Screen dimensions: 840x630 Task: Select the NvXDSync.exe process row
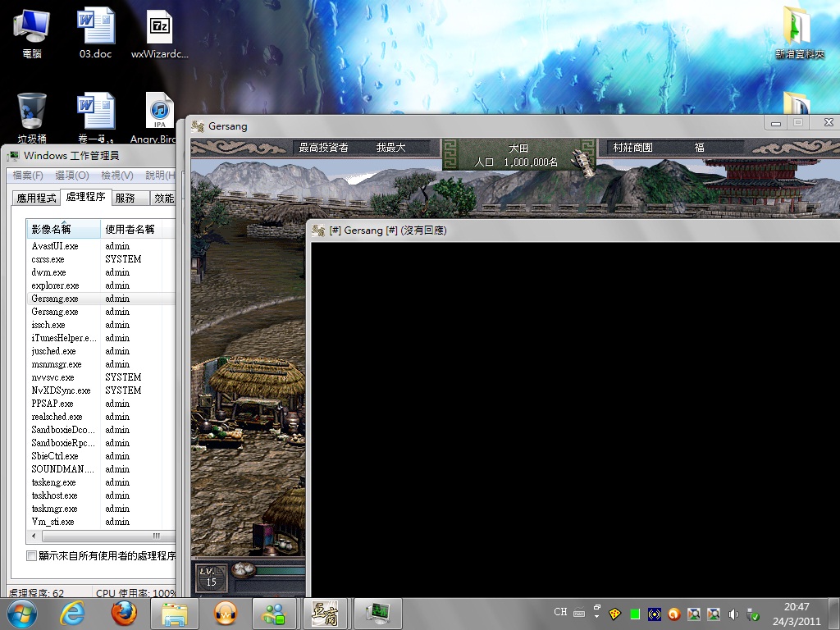point(101,390)
